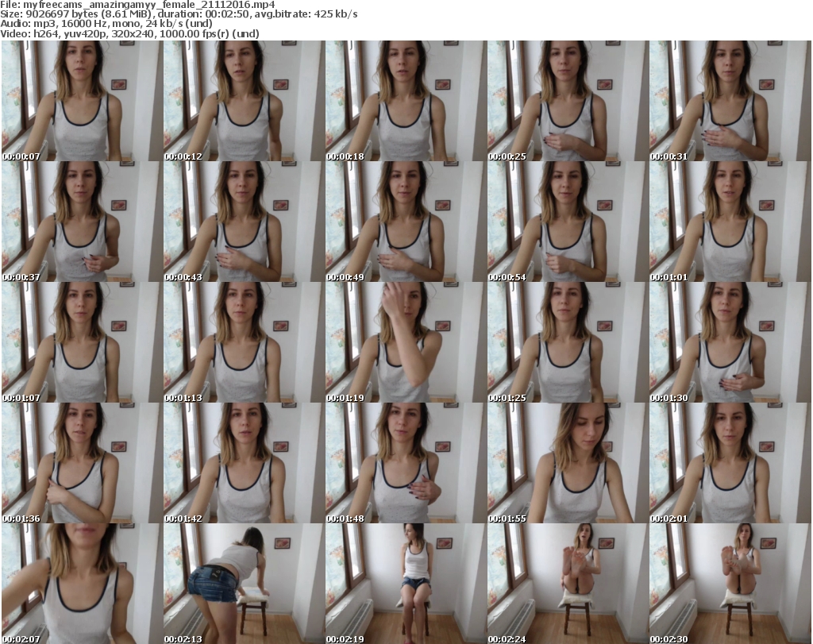Click the thumbnail stamped 00:01:36

tap(82, 463)
